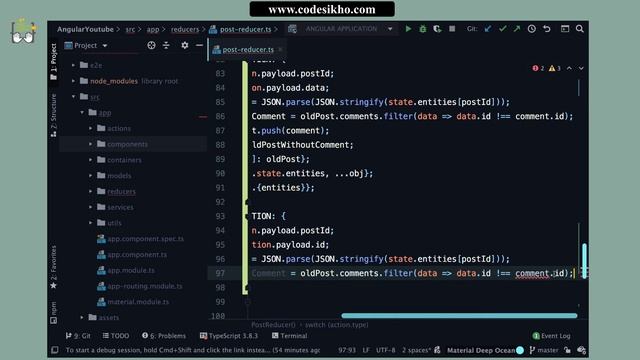Update project with Git pull arrow
The image size is (640, 360).
pos(488,29)
